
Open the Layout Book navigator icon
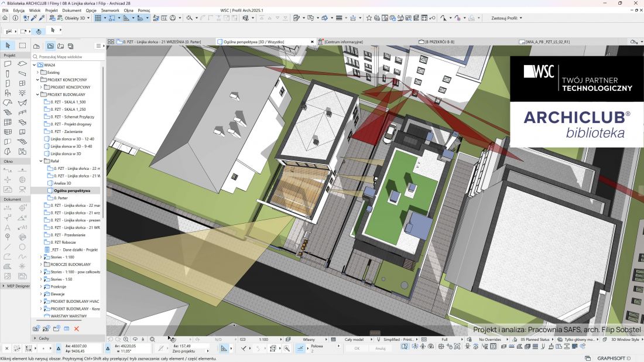(x=60, y=46)
